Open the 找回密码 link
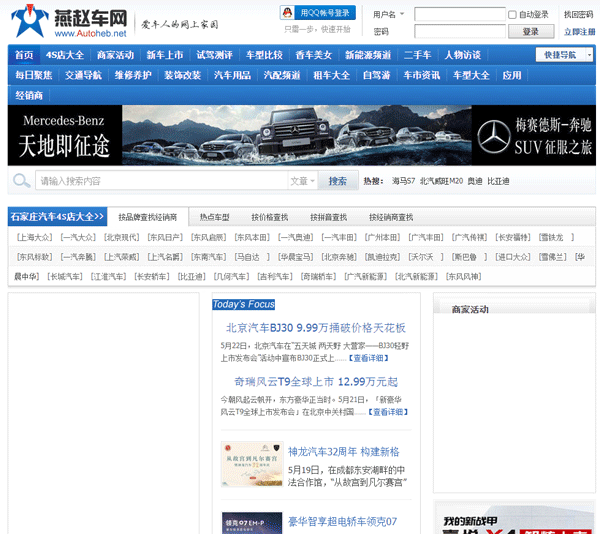 (579, 15)
